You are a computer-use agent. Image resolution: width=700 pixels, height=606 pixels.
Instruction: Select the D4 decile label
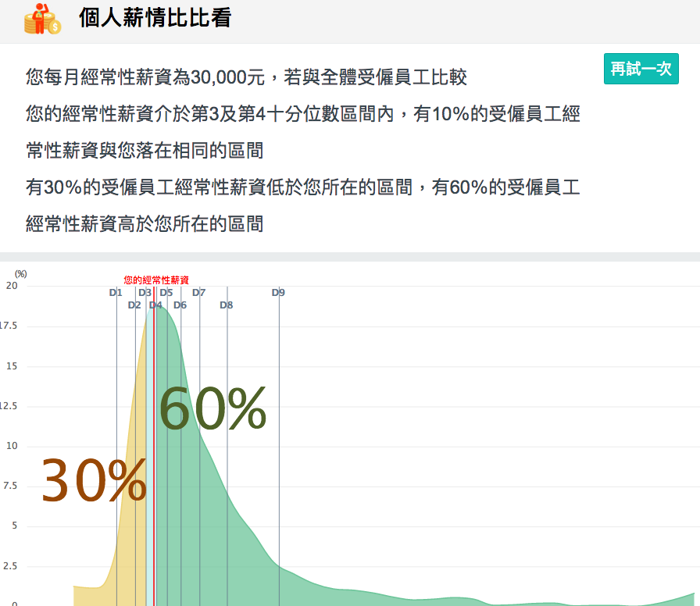point(155,305)
